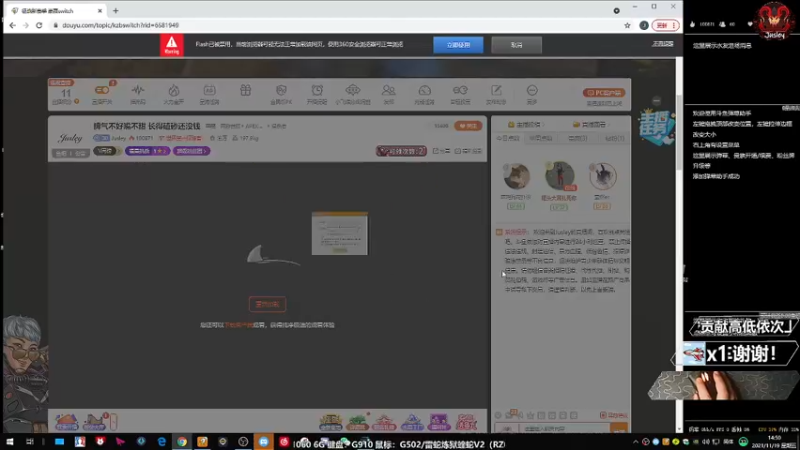Open the waveform icon in streamer toolbar

(x=138, y=90)
